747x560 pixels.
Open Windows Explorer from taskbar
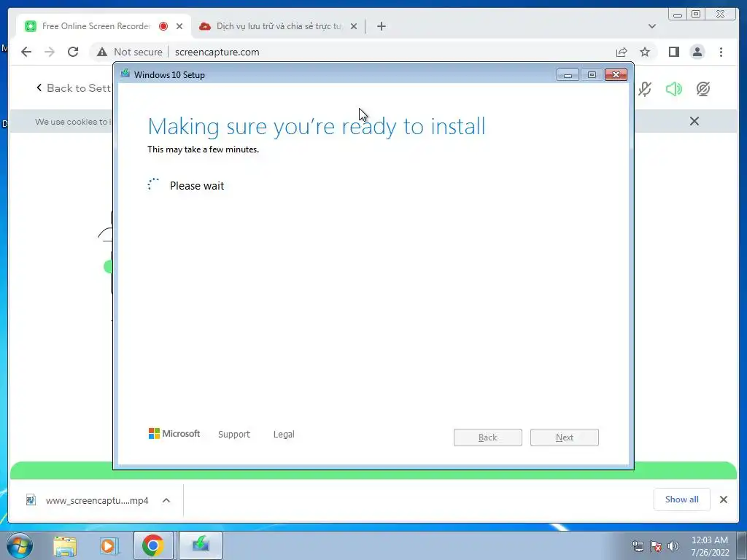(65, 545)
